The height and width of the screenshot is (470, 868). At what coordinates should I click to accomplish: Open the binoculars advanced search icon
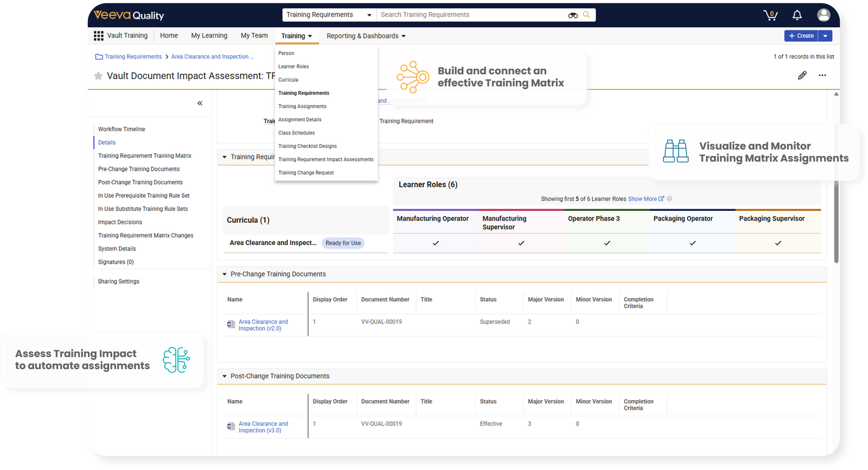click(x=573, y=15)
